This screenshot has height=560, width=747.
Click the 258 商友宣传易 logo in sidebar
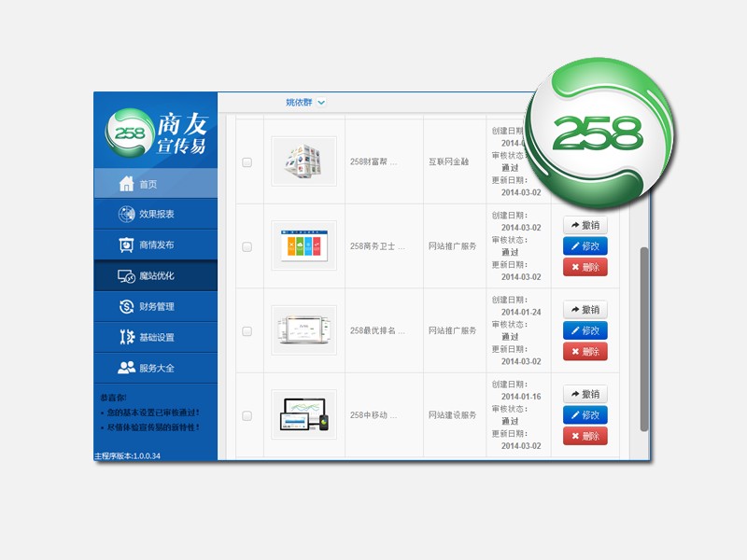tap(155, 133)
